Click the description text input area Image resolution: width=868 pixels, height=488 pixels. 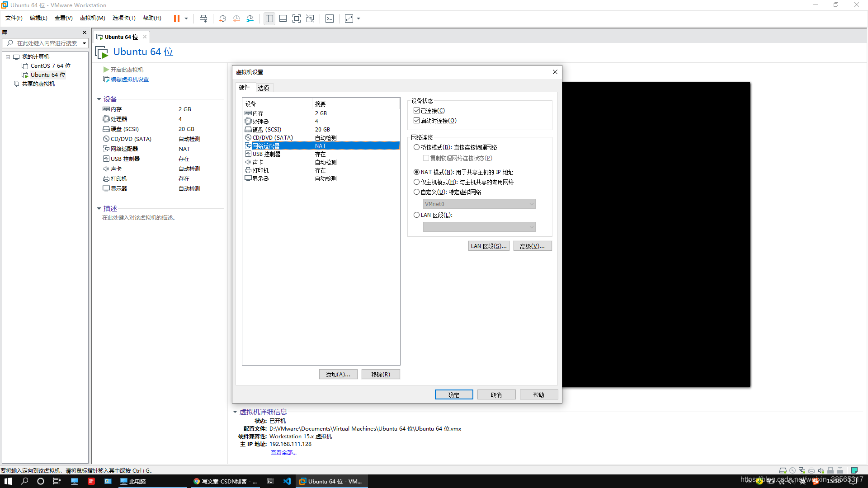tap(139, 218)
